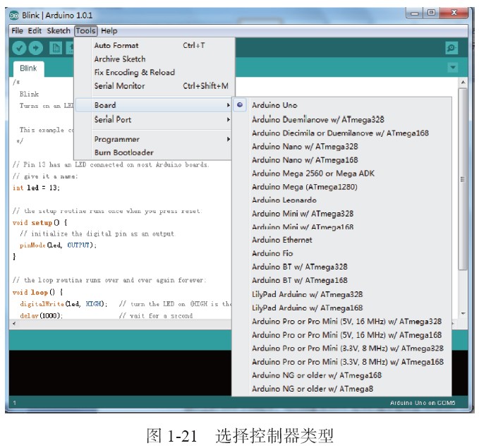Viewport: 479px width, 448px height.
Task: Open the Sketch menu
Action: pyautogui.click(x=59, y=31)
